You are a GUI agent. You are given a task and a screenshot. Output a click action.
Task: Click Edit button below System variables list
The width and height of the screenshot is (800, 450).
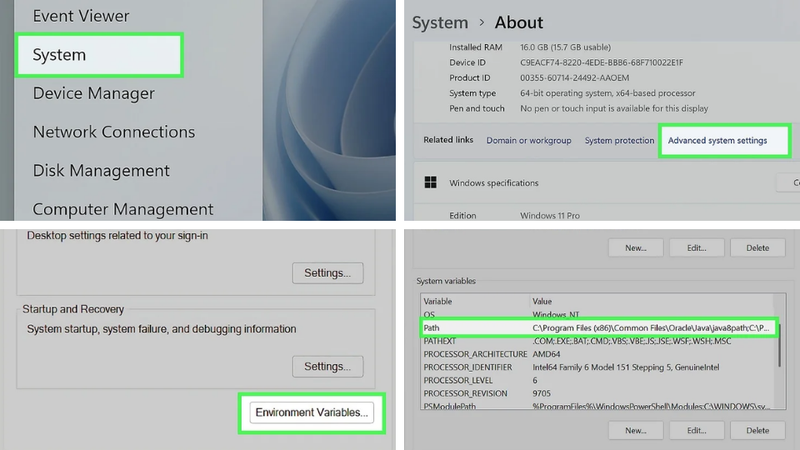(x=696, y=431)
